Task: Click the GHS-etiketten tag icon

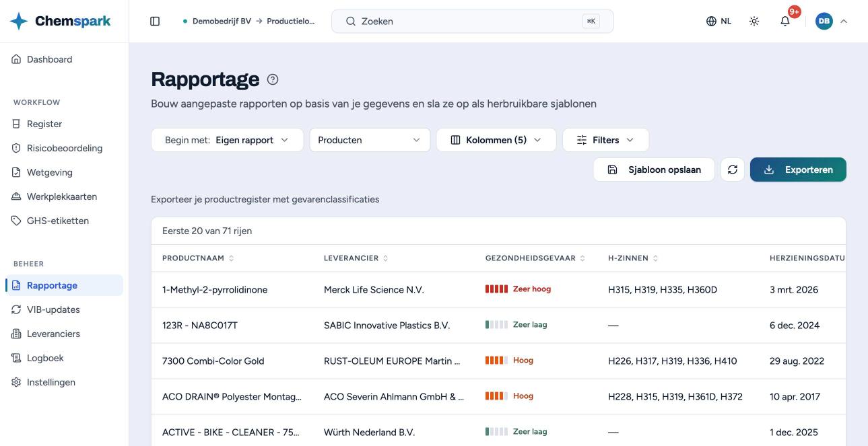Action: pyautogui.click(x=17, y=221)
